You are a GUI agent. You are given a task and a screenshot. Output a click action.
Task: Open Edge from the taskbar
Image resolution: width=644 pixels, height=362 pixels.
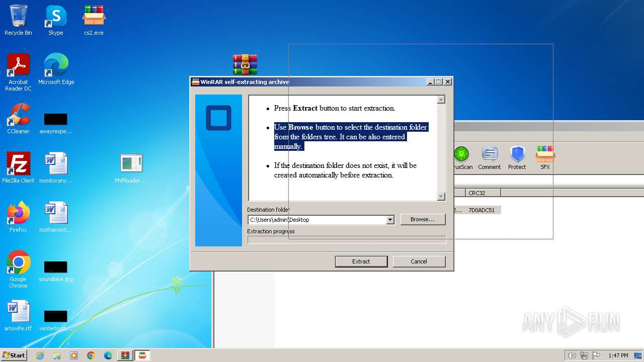[108, 355]
